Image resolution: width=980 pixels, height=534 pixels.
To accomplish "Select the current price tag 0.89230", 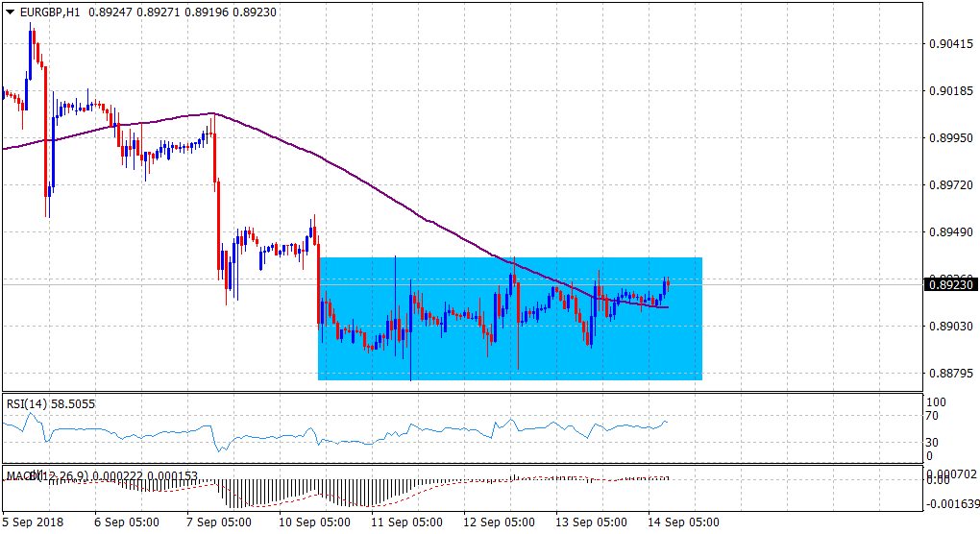I will coord(949,284).
